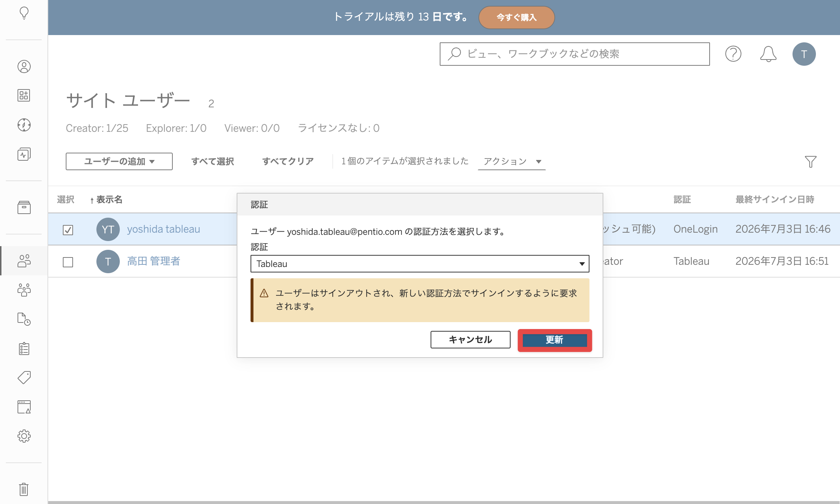Sort by 最終サインイン日時 column header
This screenshot has width=840, height=504.
(775, 199)
